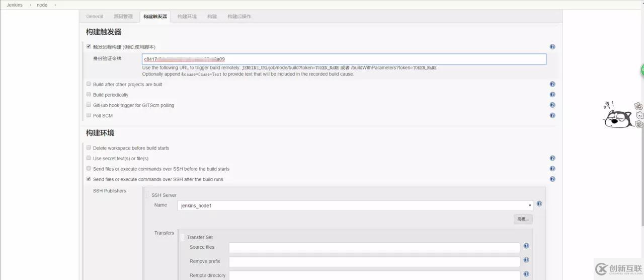The width and height of the screenshot is (644, 280).
Task: Switch to the 源码管理 tab
Action: (x=123, y=17)
